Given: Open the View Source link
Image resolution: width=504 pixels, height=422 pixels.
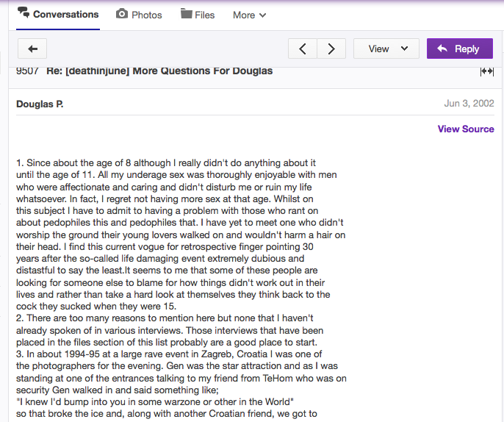Looking at the screenshot, I should (x=466, y=129).
